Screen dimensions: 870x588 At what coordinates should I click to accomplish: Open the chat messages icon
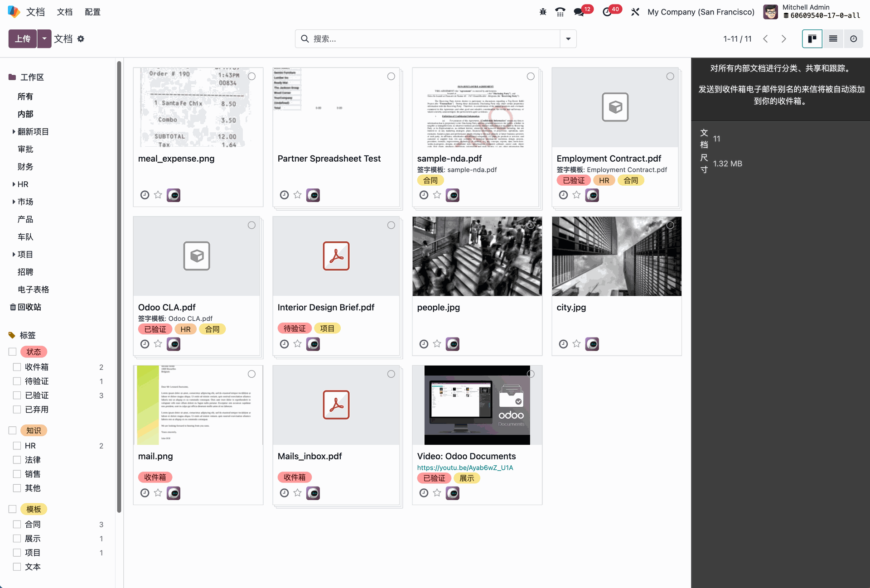tap(579, 12)
